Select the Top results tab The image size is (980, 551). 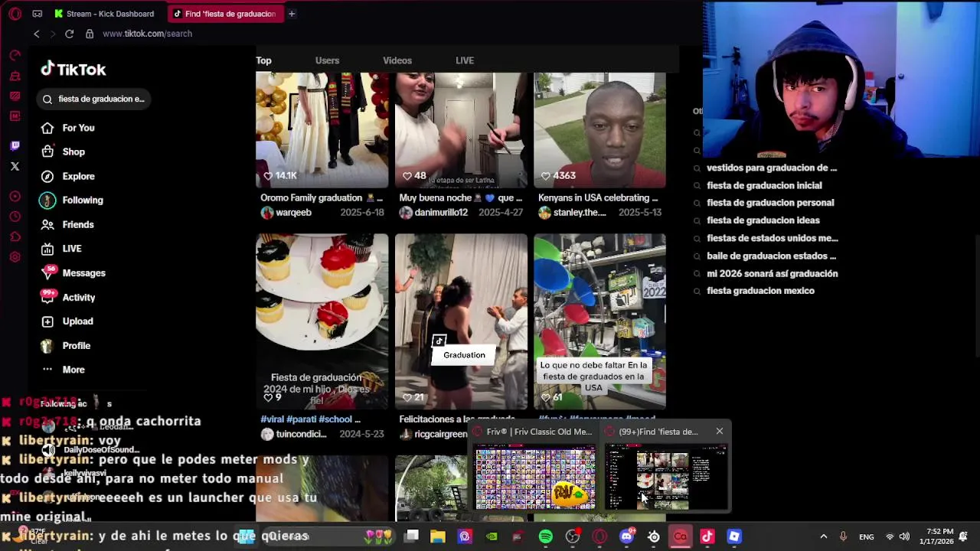[x=263, y=60]
